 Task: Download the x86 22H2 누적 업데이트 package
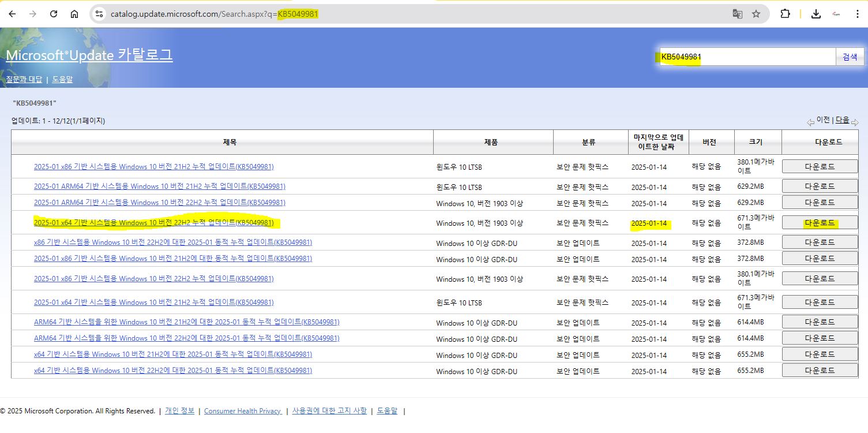820,278
